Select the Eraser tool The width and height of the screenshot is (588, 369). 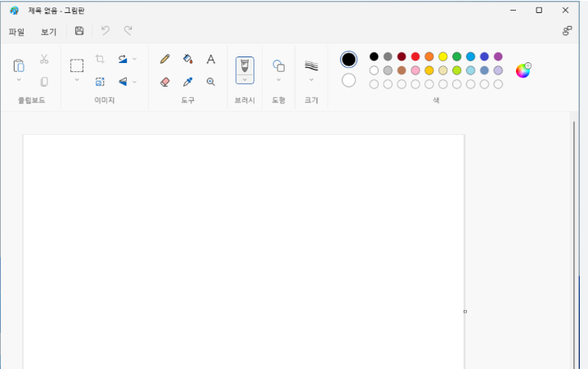coord(164,82)
